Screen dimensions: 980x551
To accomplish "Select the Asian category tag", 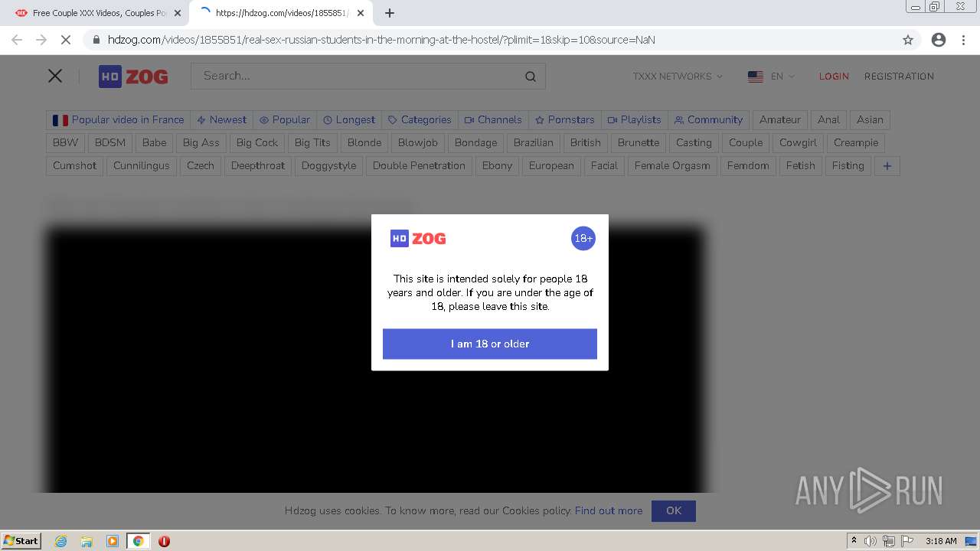I will 870,120.
